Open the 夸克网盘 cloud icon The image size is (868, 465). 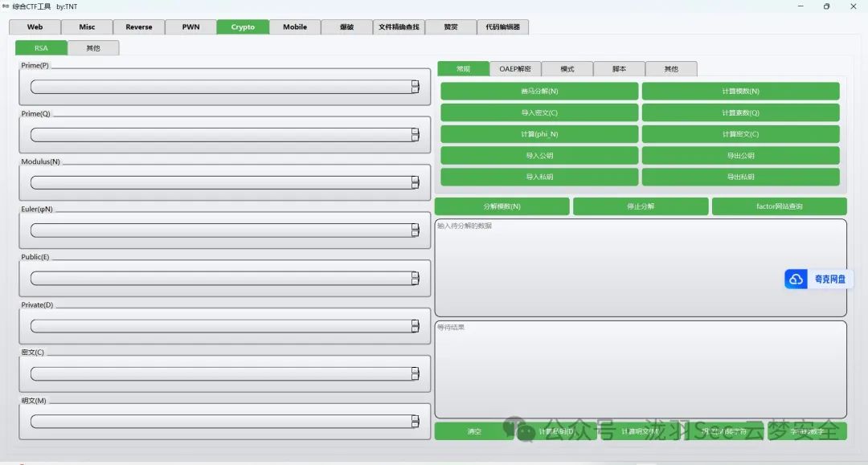click(x=796, y=279)
